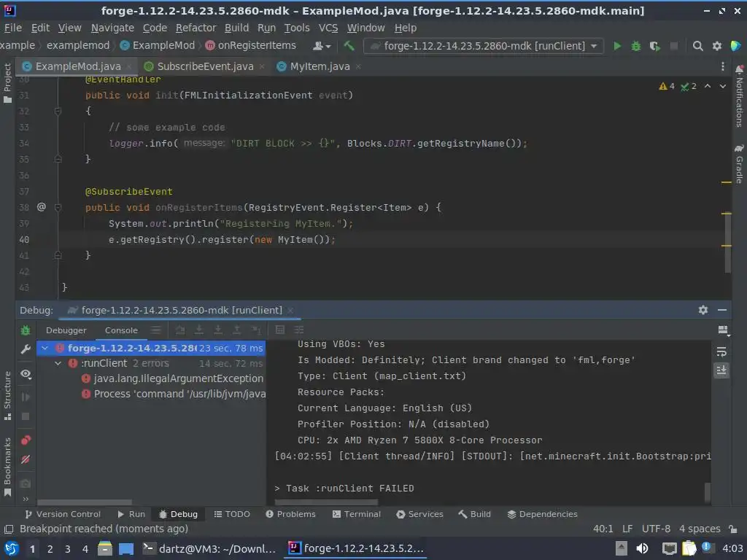Run the runClient configuration with green play button
Viewport: 747px width, 560px height.
tap(617, 46)
